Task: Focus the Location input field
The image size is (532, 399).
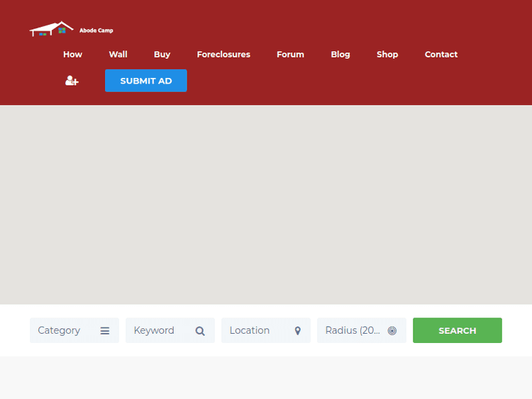Action: [x=255, y=330]
